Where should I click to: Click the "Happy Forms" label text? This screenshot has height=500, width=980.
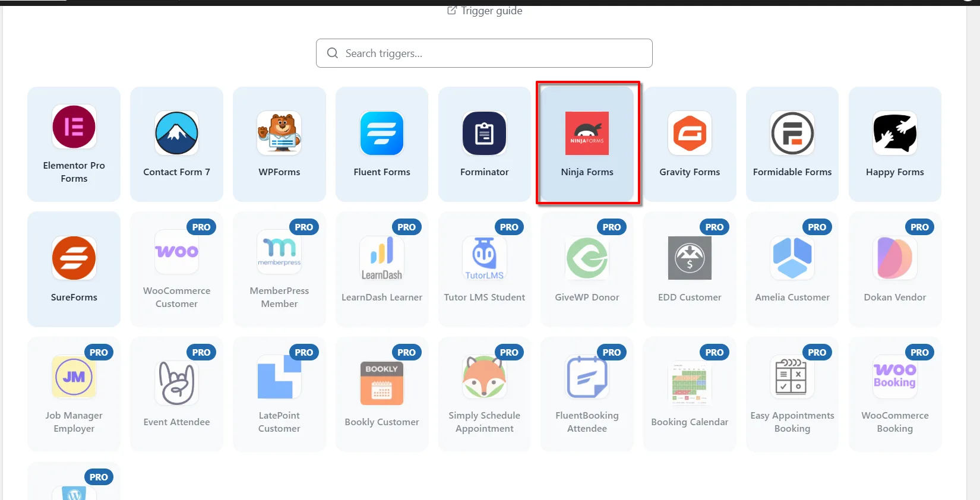click(895, 172)
